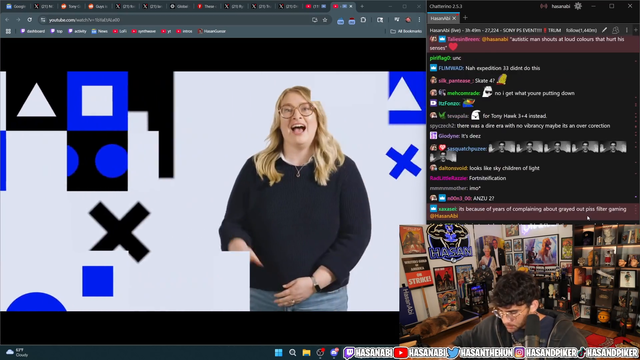Open chat moderation pencil icon
This screenshot has width=640, height=360.
(x=604, y=30)
